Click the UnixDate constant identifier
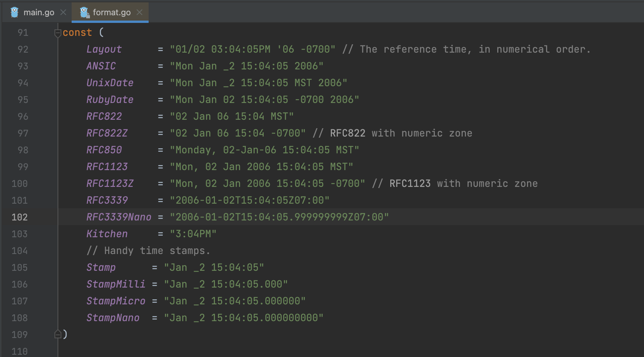This screenshot has width=644, height=357. tap(110, 83)
